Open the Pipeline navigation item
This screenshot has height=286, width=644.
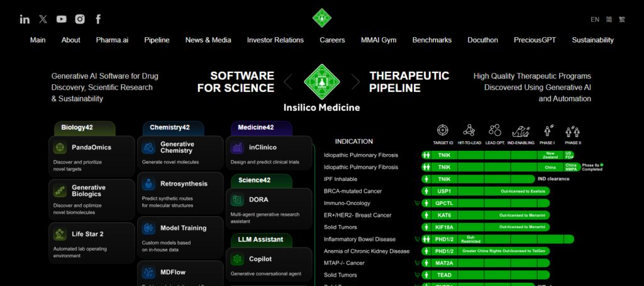tap(157, 40)
